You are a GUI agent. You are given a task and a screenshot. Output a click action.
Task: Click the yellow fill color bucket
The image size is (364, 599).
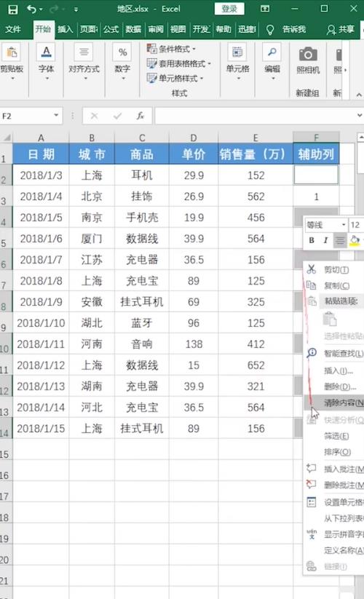click(x=355, y=240)
